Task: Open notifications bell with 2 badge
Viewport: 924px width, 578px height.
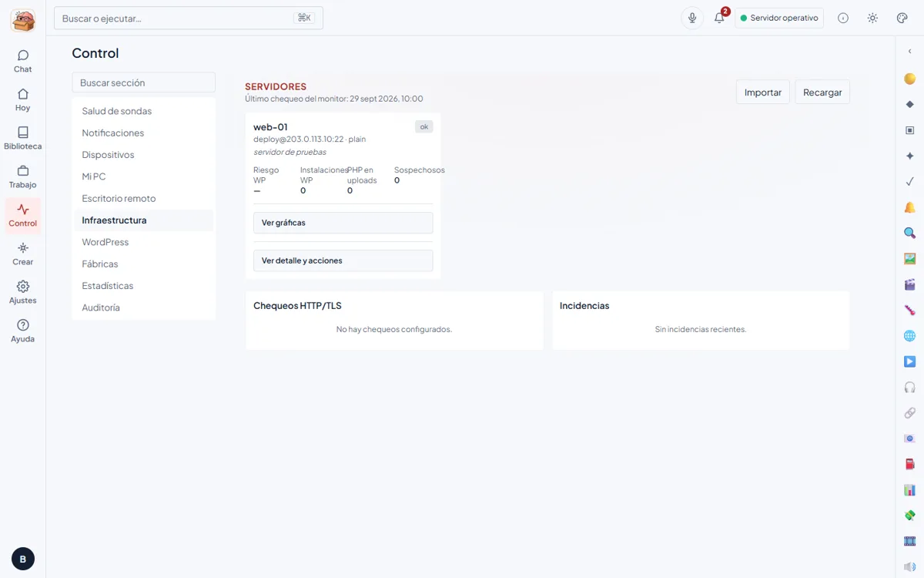Action: pyautogui.click(x=719, y=18)
